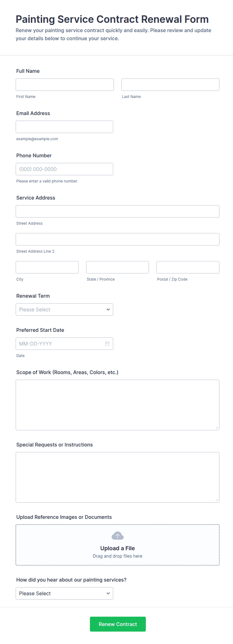The width and height of the screenshot is (233, 644).
Task: Click the City input field
Action: 47,267
